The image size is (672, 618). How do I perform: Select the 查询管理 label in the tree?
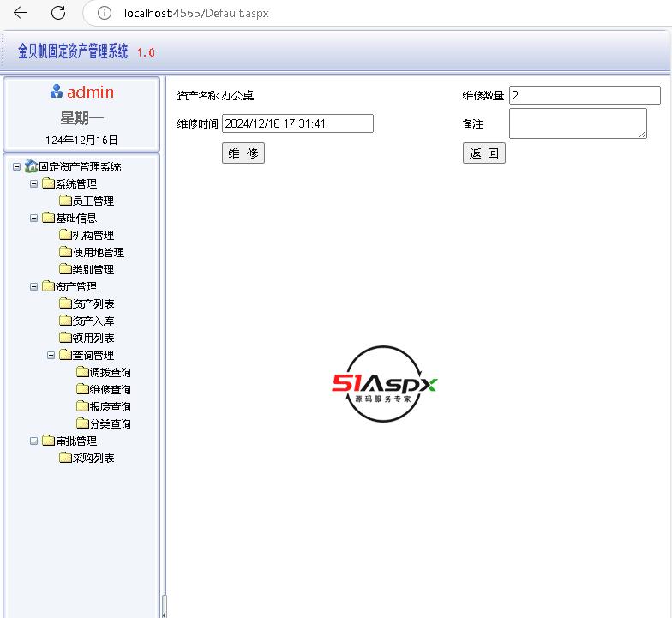(93, 355)
